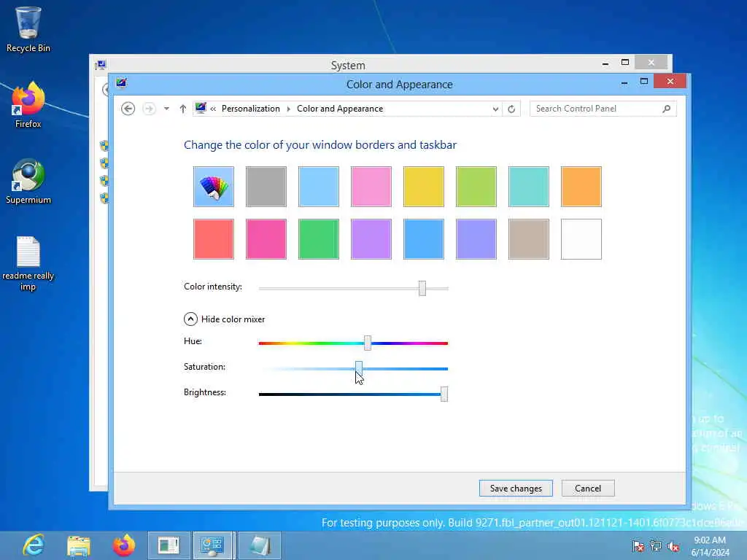Click the Hue slider handle

coord(368,343)
